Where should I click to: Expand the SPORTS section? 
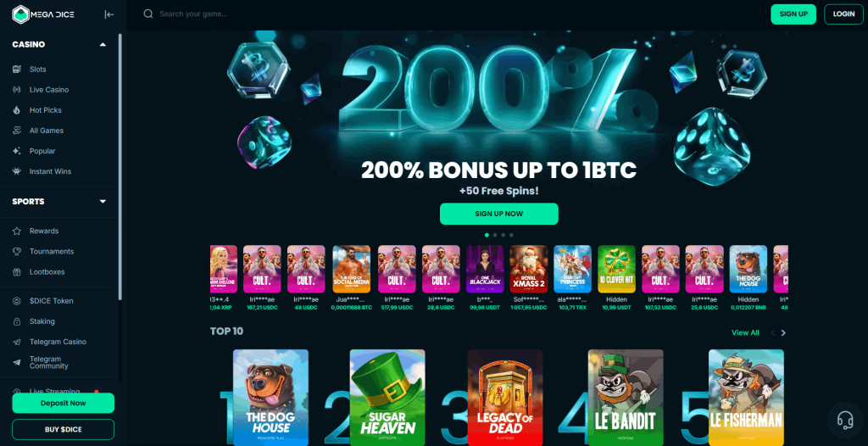coord(103,202)
